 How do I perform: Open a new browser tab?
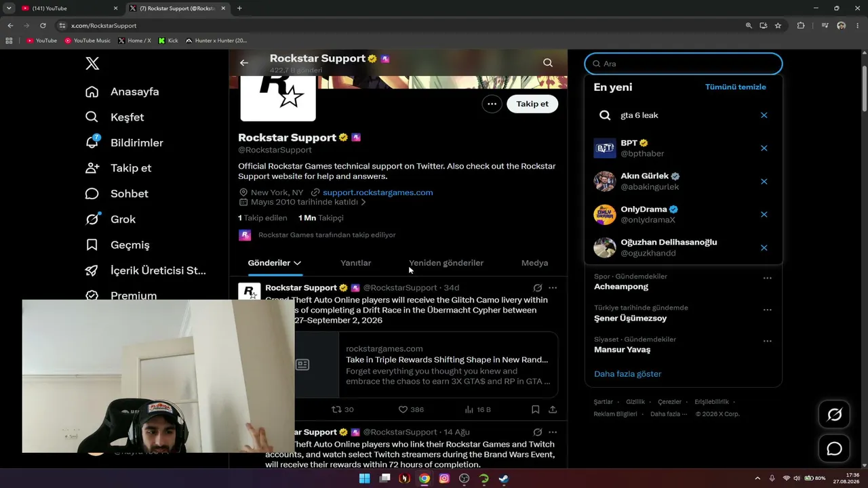point(239,8)
